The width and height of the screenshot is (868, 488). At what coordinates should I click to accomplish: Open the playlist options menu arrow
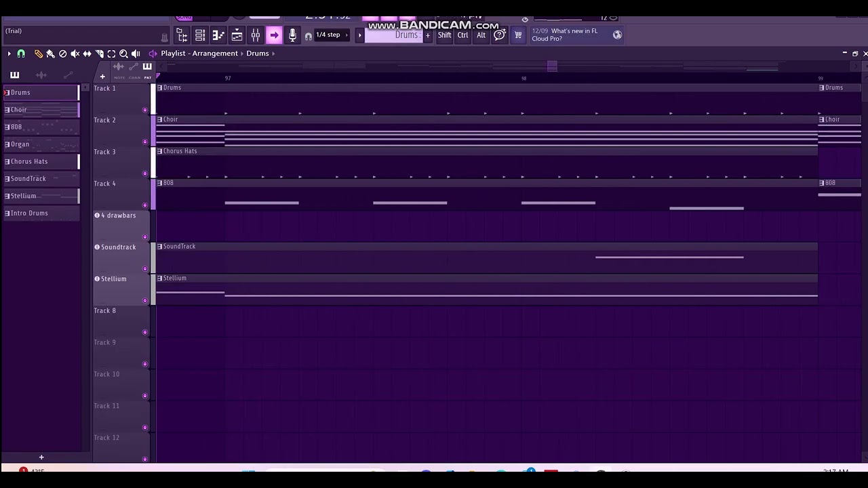[x=9, y=54]
